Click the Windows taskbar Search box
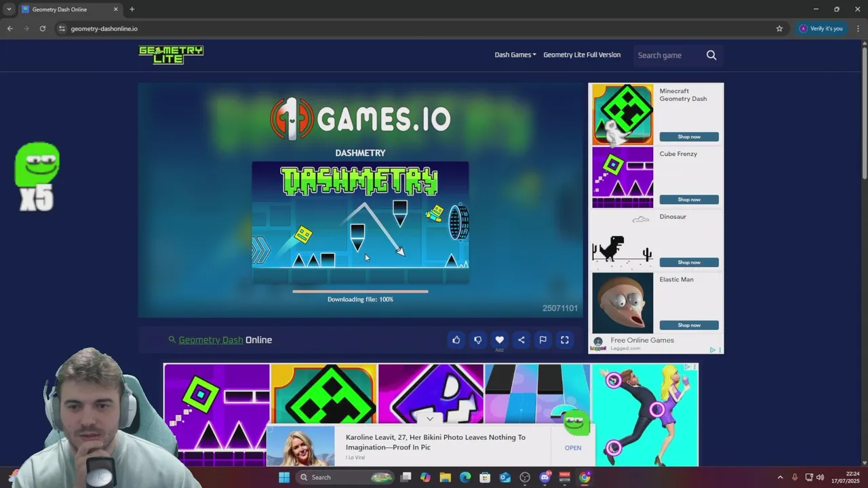This screenshot has width=868, height=488. click(x=346, y=477)
